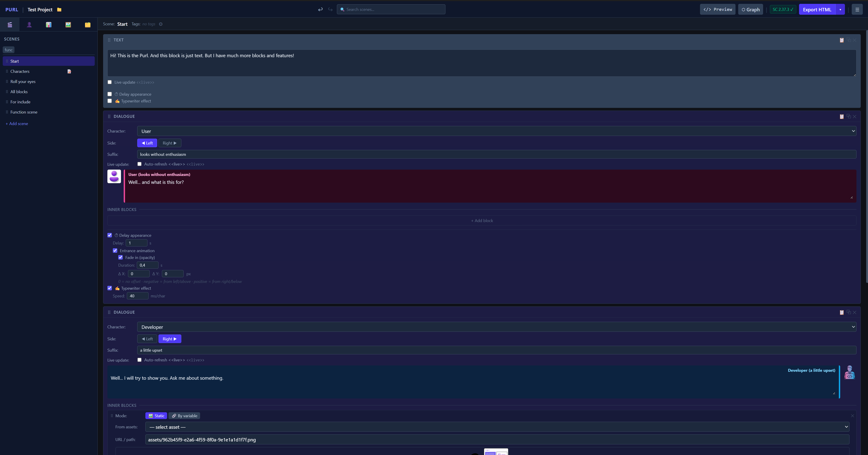Open Character dropdown showing User

496,131
